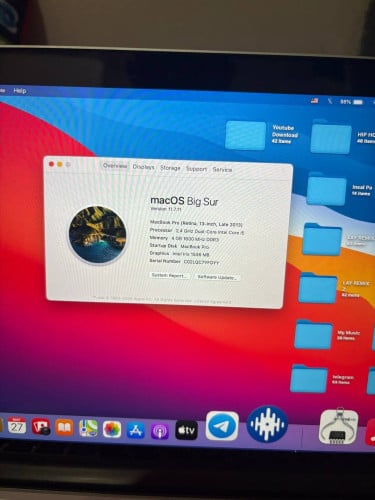Open the red app icon beside Calendar
This screenshot has width=375, height=500.
(x=41, y=427)
